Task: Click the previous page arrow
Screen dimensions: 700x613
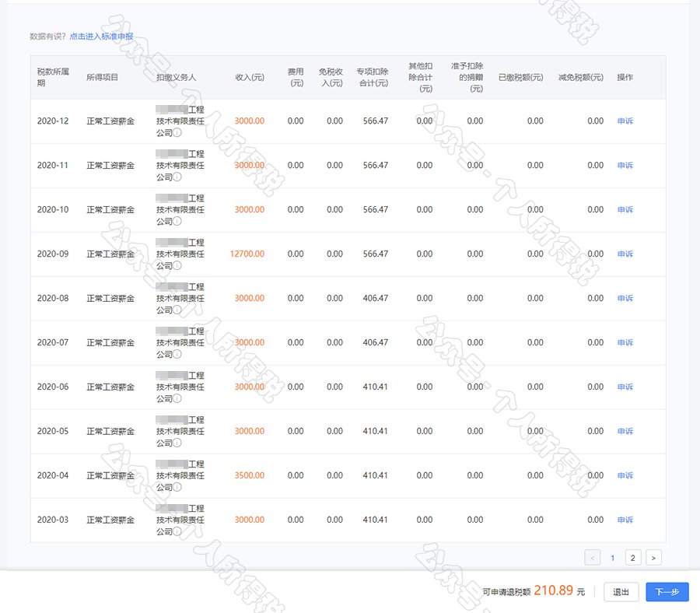Action: pyautogui.click(x=592, y=558)
